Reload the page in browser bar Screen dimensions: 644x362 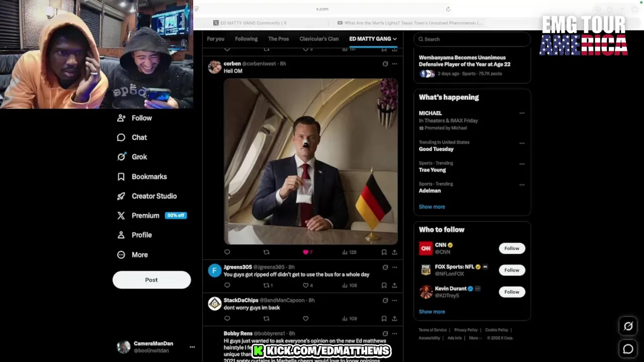click(448, 9)
